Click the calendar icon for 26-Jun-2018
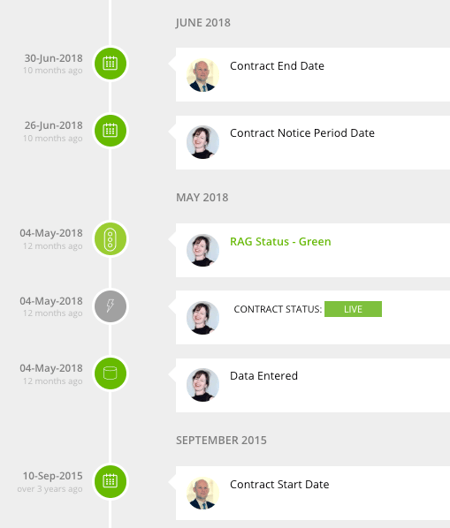The height and width of the screenshot is (528, 450). click(x=110, y=131)
